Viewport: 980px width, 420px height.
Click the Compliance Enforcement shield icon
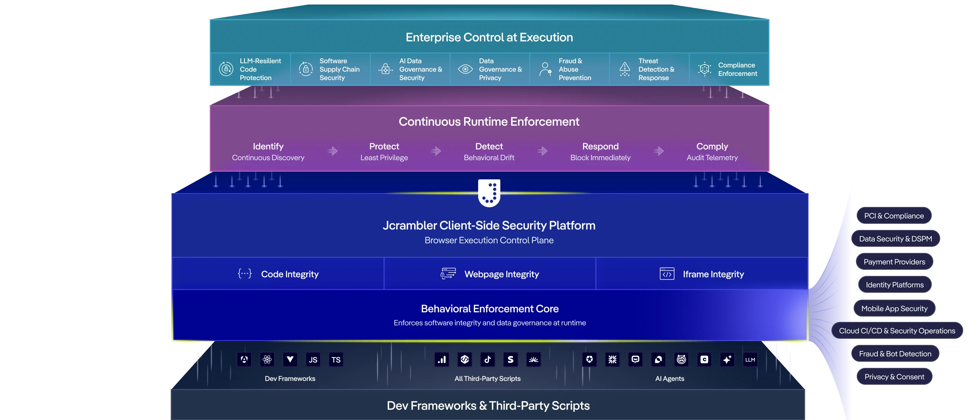pyautogui.click(x=704, y=69)
